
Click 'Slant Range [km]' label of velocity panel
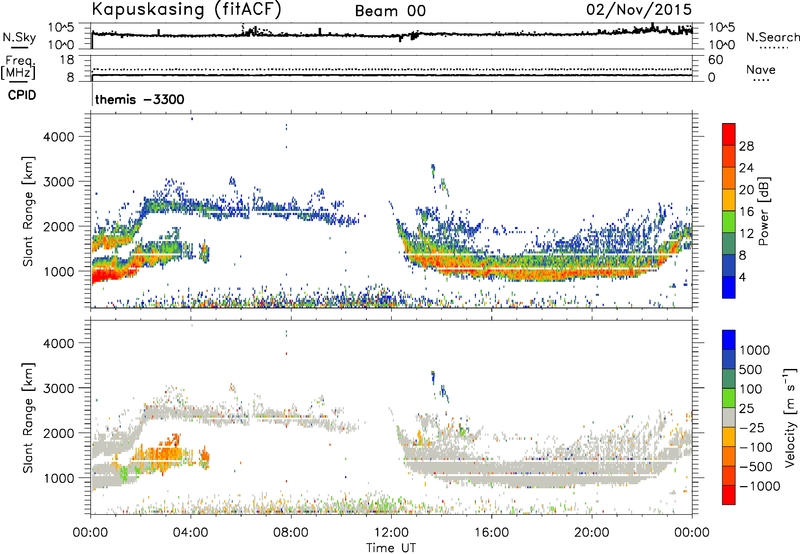pyautogui.click(x=28, y=418)
